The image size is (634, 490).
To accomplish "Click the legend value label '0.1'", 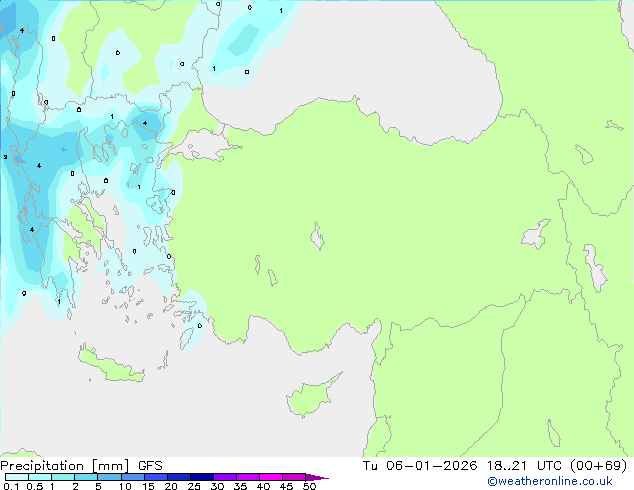I will click(11, 486).
